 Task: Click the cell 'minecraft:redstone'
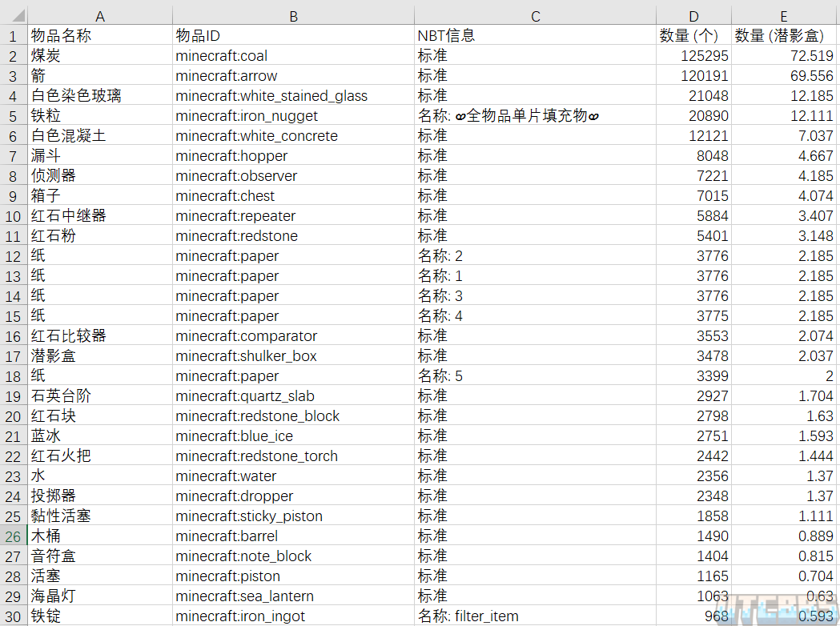point(293,235)
